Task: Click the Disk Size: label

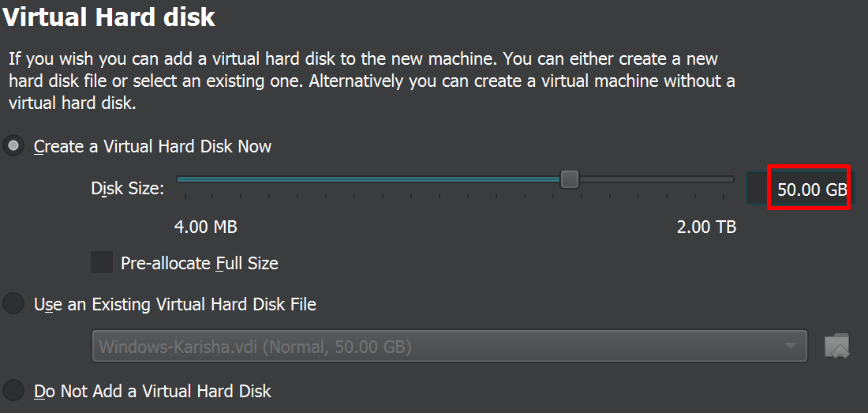Action: pyautogui.click(x=128, y=189)
